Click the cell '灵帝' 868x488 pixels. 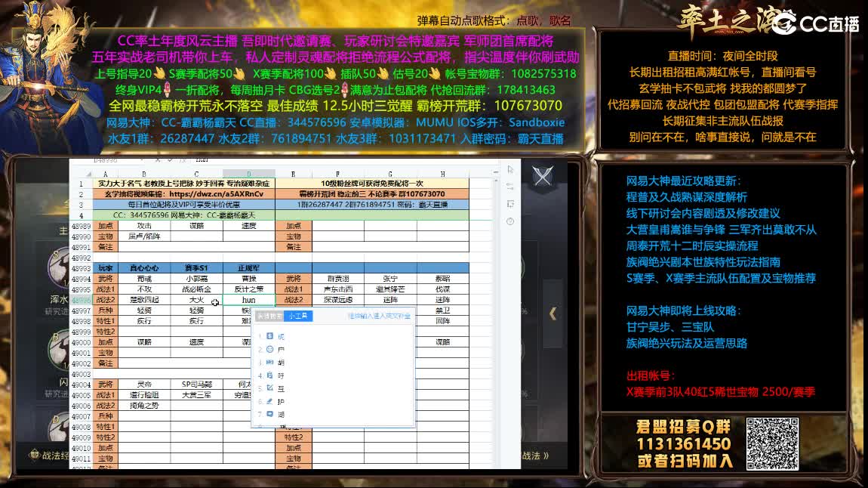144,385
